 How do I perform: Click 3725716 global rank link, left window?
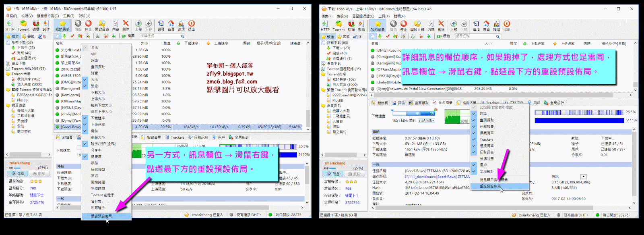coord(37,202)
